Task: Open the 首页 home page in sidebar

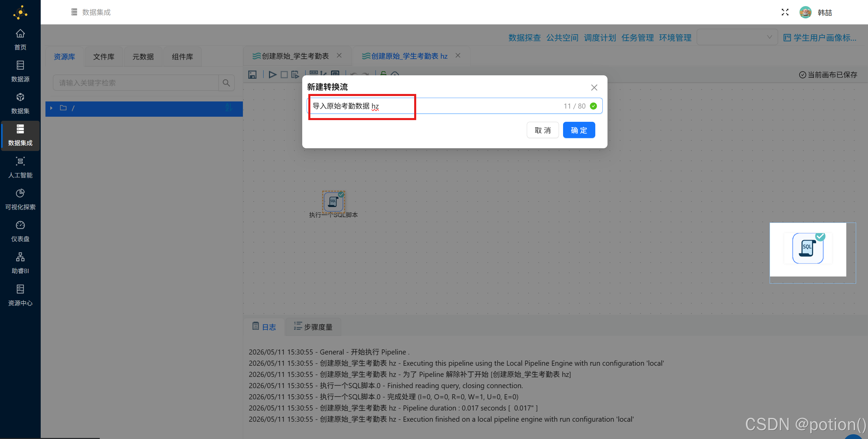Action: tap(20, 40)
